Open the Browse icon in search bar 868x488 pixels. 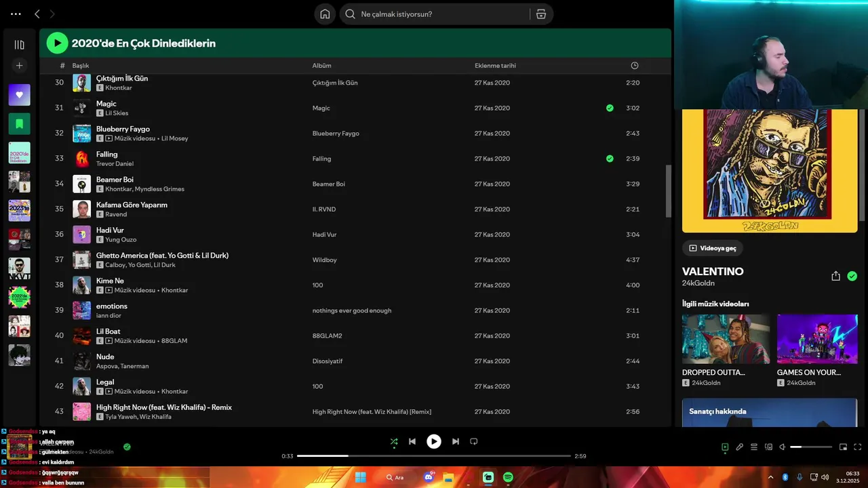pyautogui.click(x=541, y=14)
